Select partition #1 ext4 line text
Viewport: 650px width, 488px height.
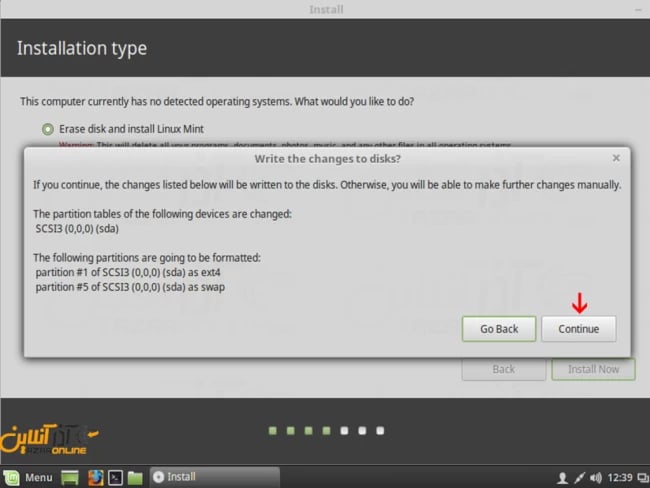128,272
